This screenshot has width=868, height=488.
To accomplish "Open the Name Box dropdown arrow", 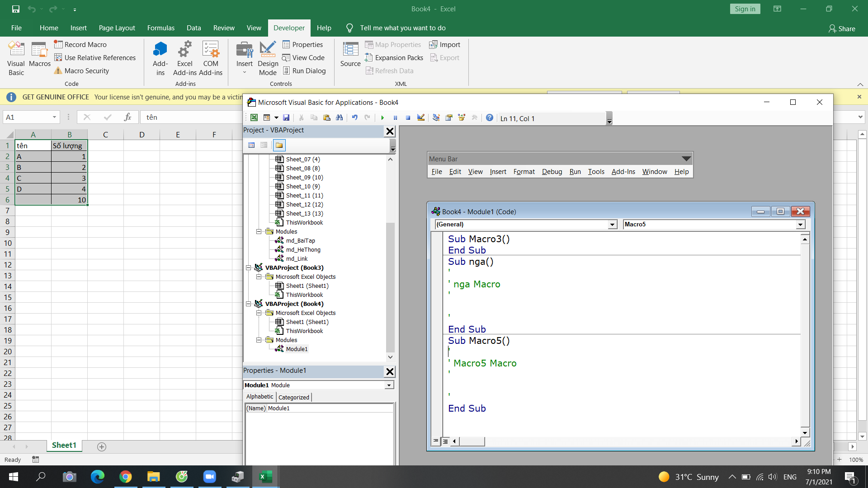I will (x=54, y=117).
